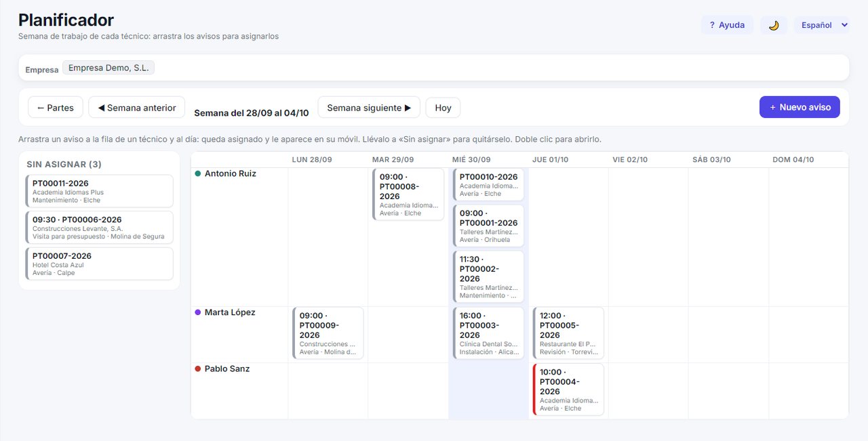
Task: Click the SÁB 03/10 column header
Action: tap(711, 160)
